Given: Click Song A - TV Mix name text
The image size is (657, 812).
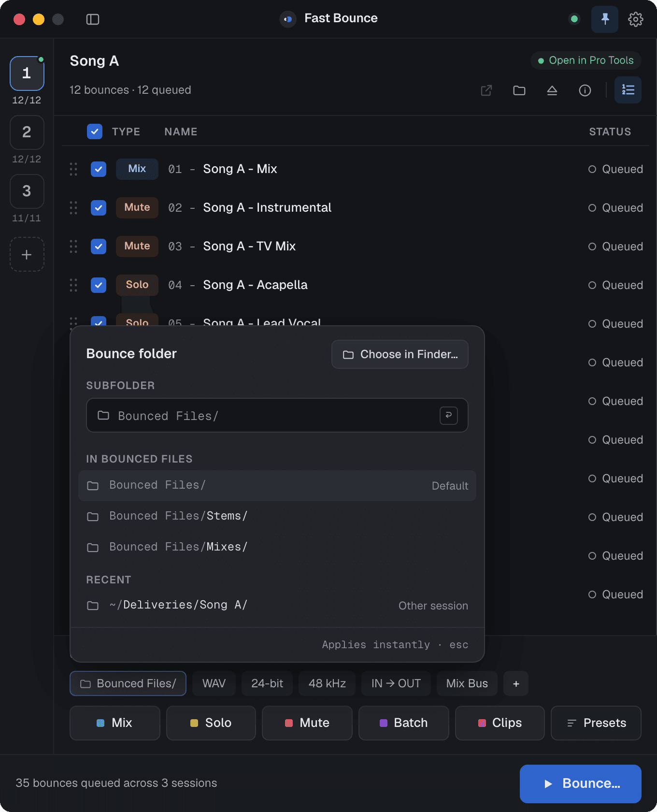Looking at the screenshot, I should pos(249,246).
